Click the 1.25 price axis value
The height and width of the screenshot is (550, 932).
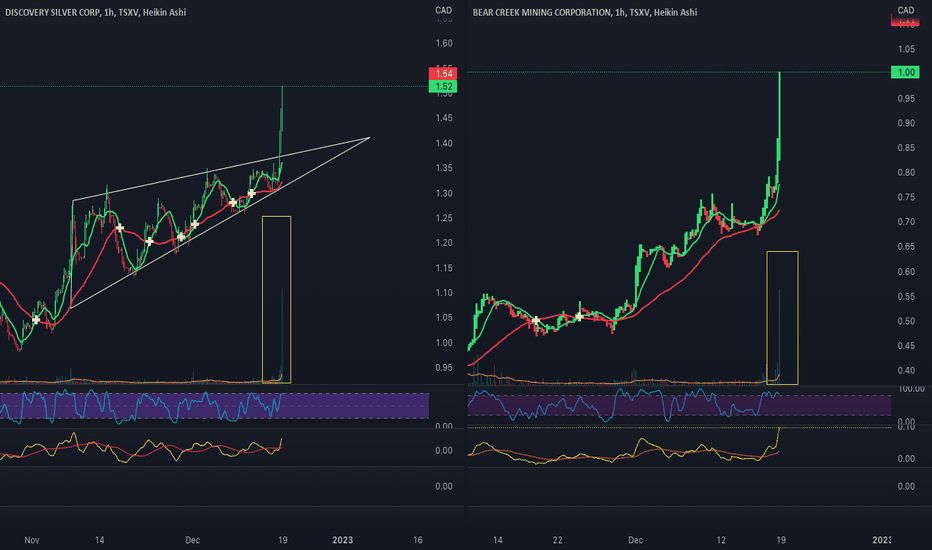click(x=443, y=218)
